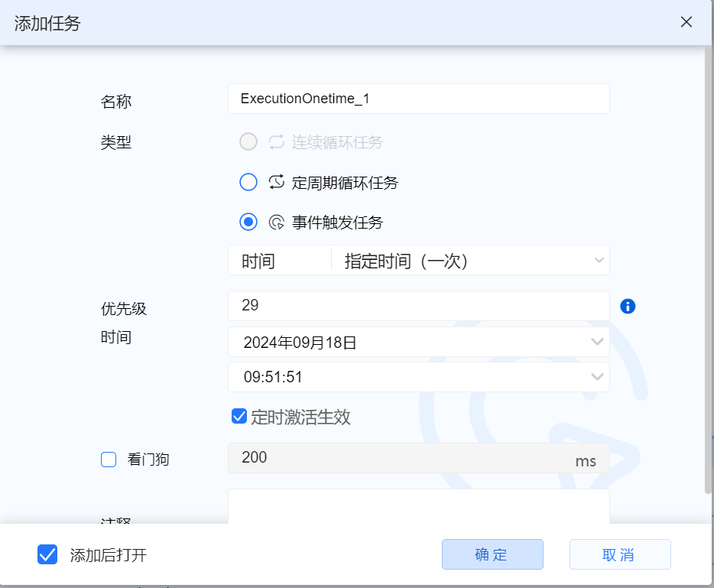Select the 事件触发任务 radio button

pyautogui.click(x=248, y=222)
